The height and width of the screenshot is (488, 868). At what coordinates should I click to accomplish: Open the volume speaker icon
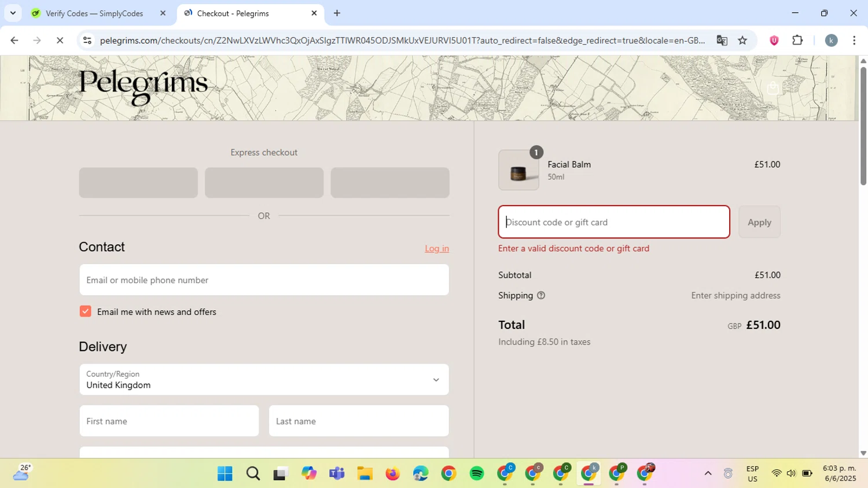[x=791, y=474]
